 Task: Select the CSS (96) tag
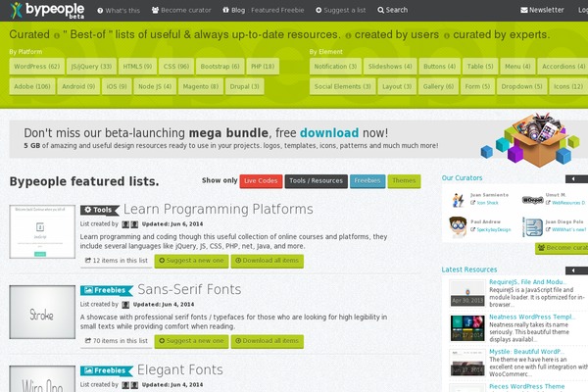point(176,67)
